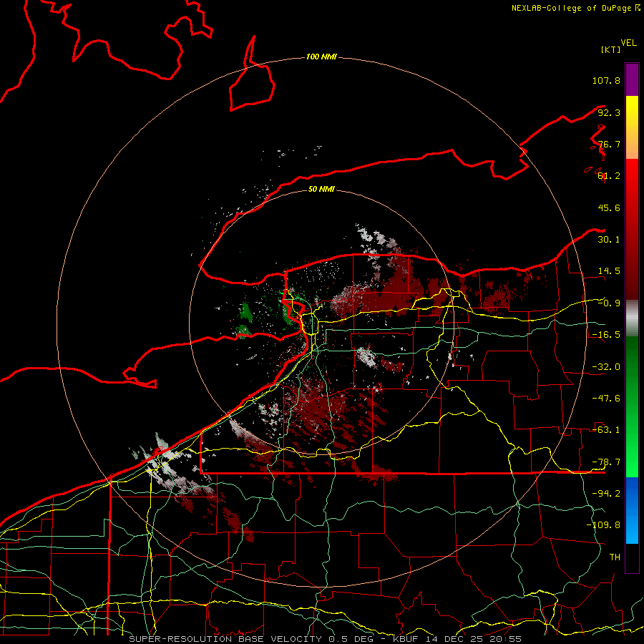Select the -109.8 velocity scale value
The width and height of the screenshot is (644, 644).
pos(603,525)
